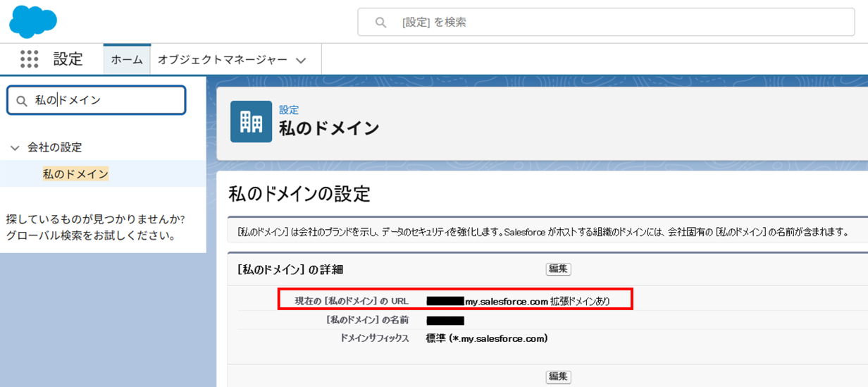This screenshot has width=868, height=387.
Task: Click the 標準 (*.my.salesforce.com) suffix value
Action: [487, 338]
